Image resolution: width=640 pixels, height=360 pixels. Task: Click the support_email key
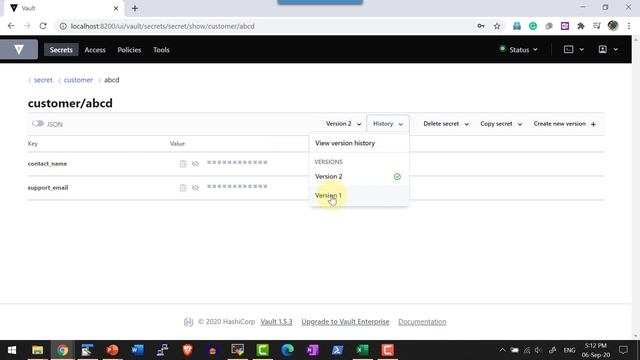point(48,188)
